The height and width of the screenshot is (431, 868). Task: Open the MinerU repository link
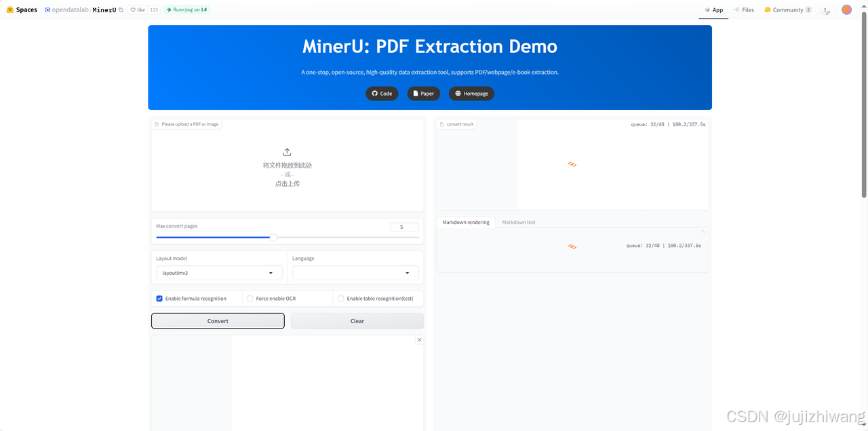[x=104, y=10]
